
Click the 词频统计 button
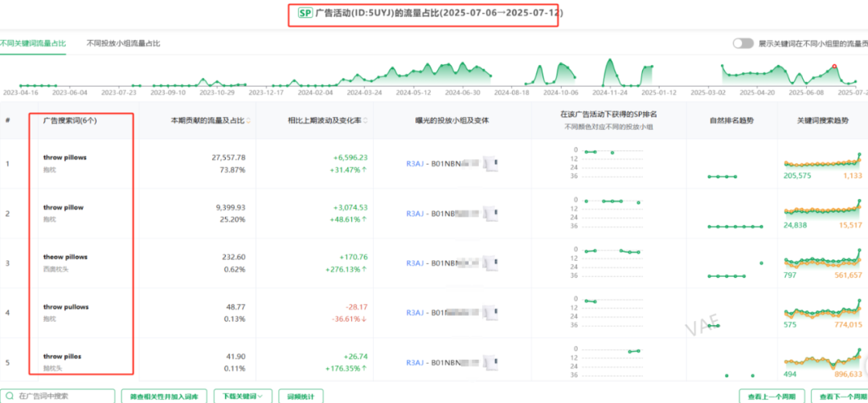point(301,396)
